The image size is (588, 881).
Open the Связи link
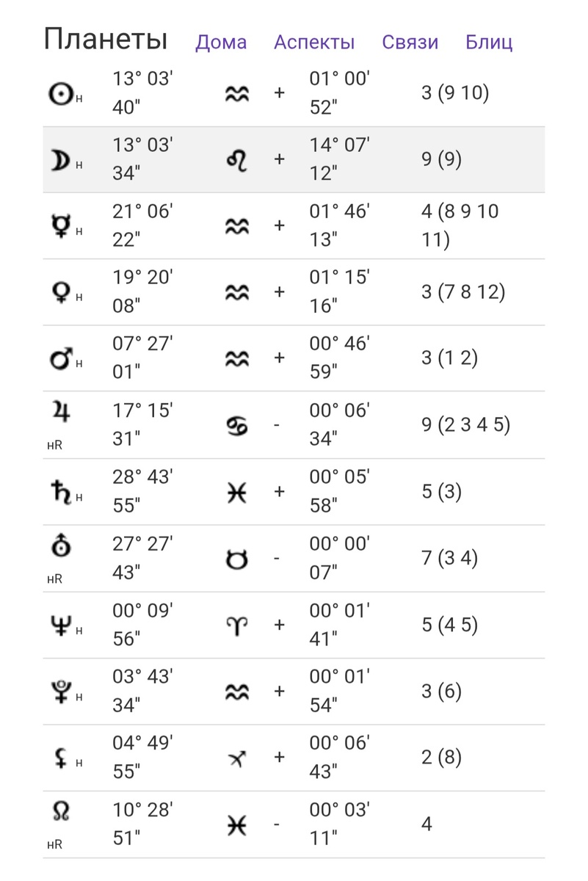tap(410, 42)
